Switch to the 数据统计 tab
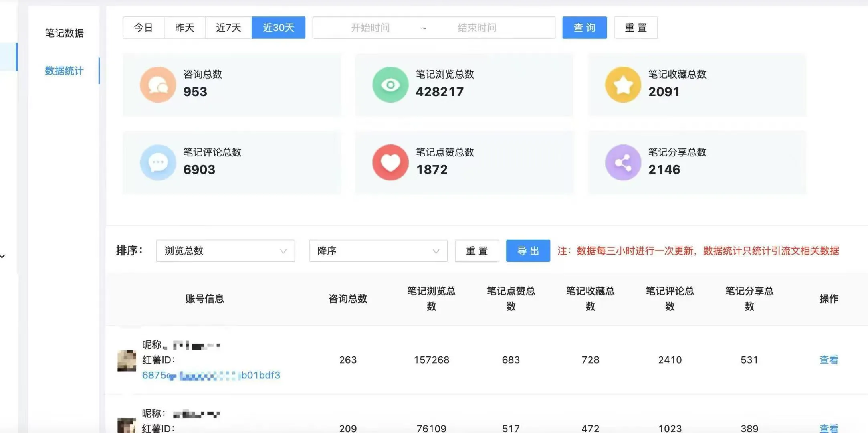This screenshot has height=433, width=868. [x=64, y=71]
